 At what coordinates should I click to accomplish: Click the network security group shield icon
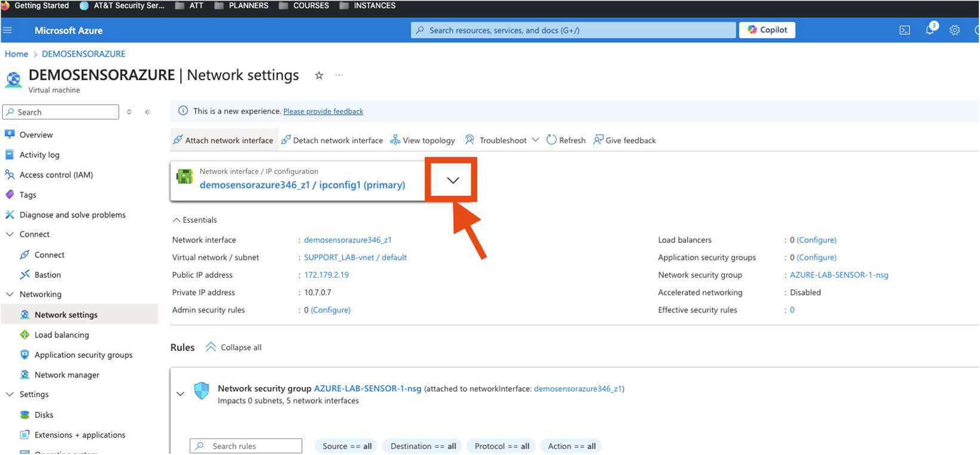click(x=202, y=391)
